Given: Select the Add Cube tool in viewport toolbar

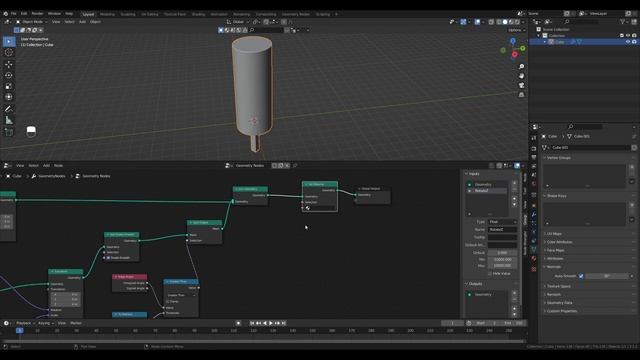Looking at the screenshot, I should coord(9,132).
